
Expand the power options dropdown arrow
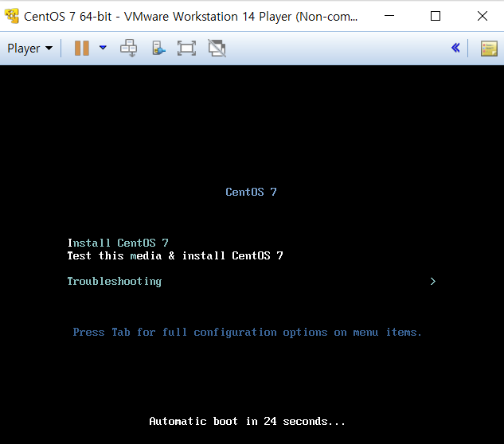coord(103,48)
